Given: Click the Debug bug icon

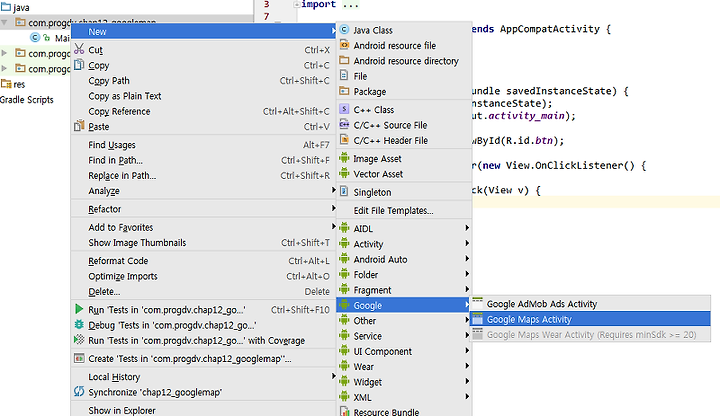Looking at the screenshot, I should coord(79,324).
